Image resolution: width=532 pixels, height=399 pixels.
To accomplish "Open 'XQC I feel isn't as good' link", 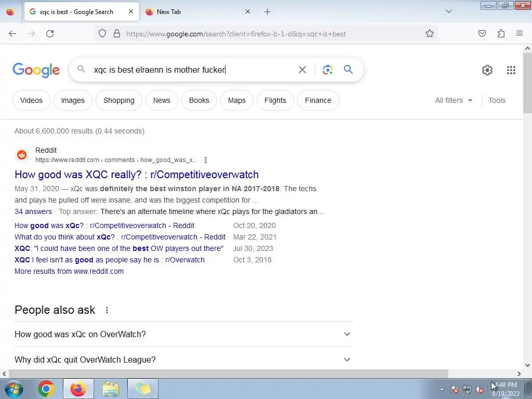I will [110, 260].
